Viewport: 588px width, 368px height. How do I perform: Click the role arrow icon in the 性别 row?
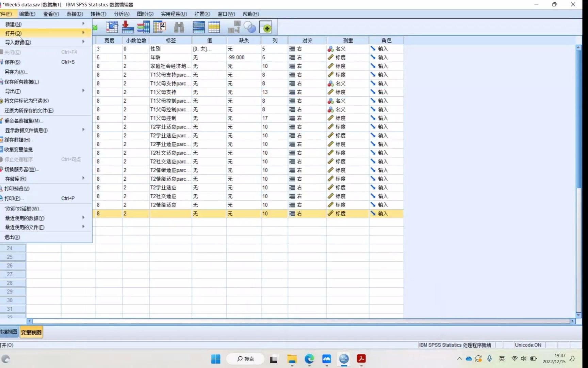click(373, 48)
